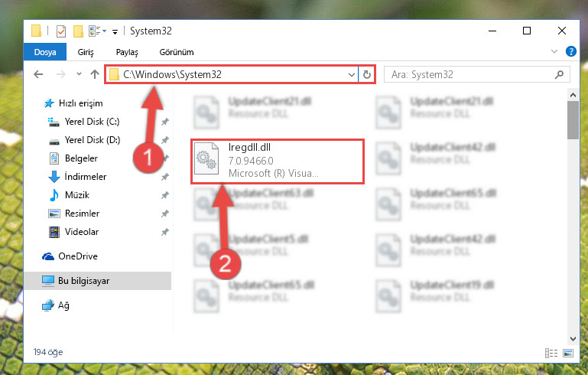Select Bu bilgisayar in the sidebar
The height and width of the screenshot is (375, 588).
pyautogui.click(x=83, y=281)
